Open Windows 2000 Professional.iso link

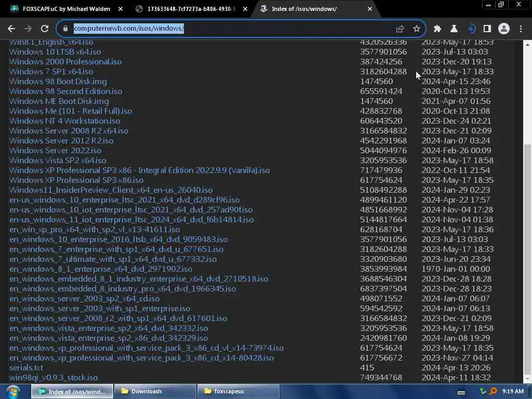[65, 62]
